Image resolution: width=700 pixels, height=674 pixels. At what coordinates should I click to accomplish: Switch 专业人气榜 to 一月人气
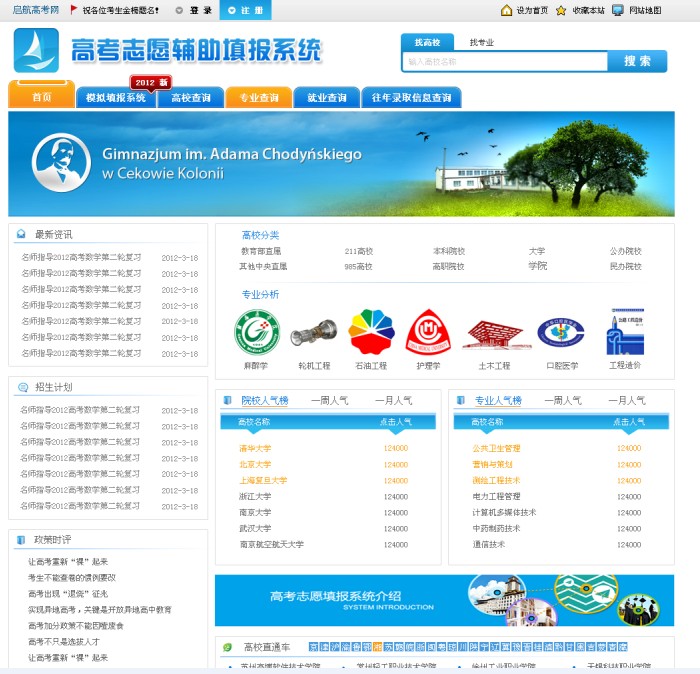coord(627,400)
